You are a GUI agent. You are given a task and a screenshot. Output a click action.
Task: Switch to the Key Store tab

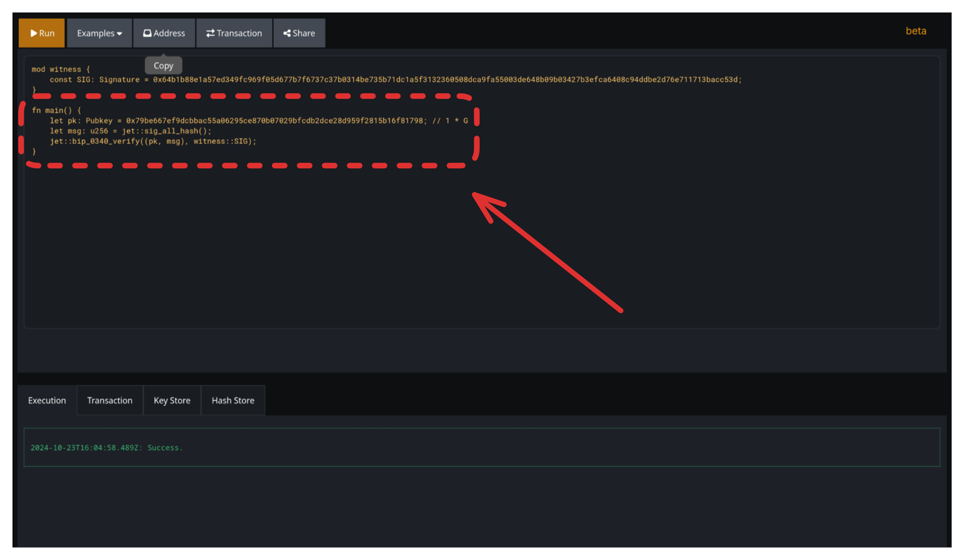tap(172, 400)
